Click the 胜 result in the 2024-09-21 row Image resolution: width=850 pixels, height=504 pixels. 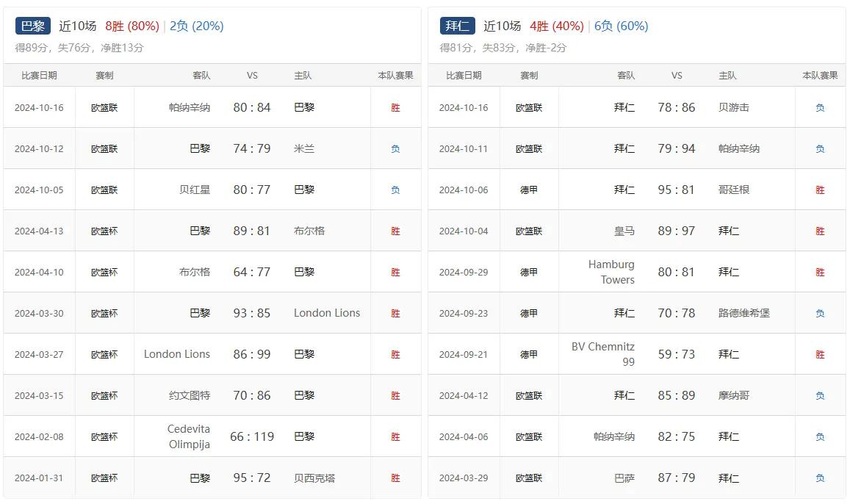[x=820, y=354]
